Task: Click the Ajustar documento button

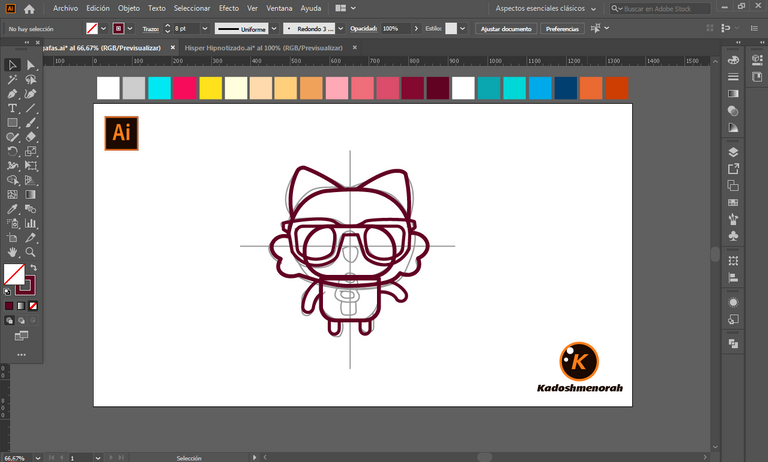Action: click(506, 29)
